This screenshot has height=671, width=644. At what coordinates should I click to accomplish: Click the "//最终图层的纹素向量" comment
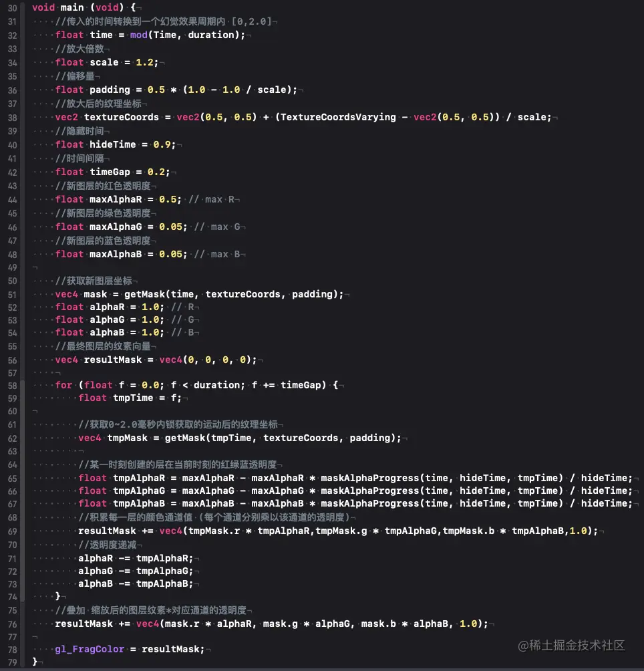103,346
